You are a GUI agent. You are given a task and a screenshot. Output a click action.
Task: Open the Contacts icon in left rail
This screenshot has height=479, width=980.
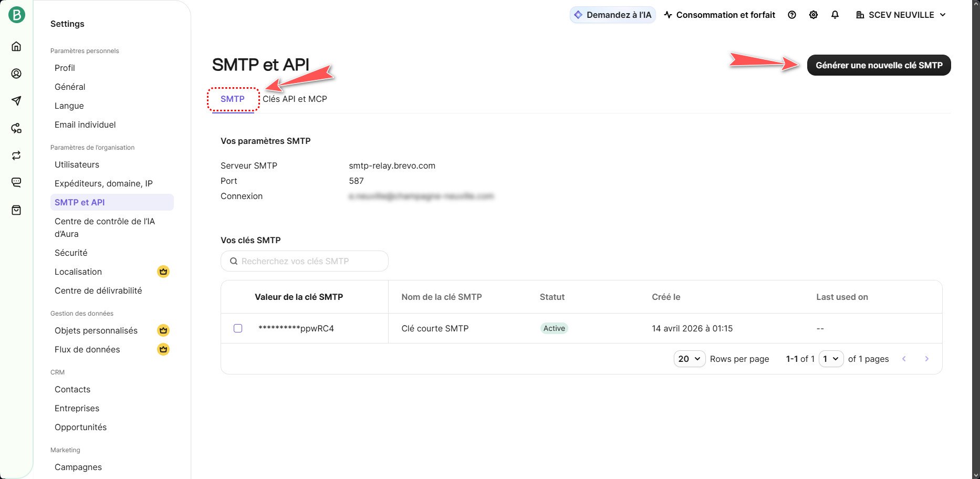16,74
